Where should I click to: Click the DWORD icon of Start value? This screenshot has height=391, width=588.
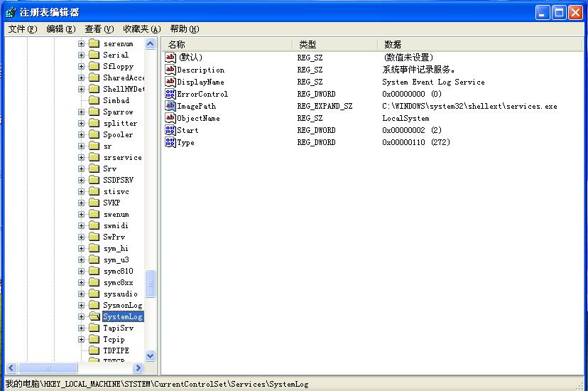point(170,130)
